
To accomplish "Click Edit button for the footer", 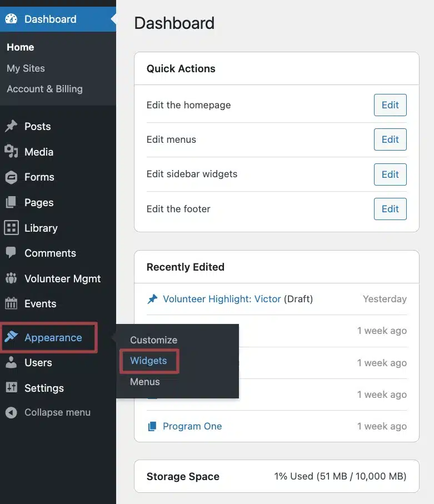I will coord(390,209).
